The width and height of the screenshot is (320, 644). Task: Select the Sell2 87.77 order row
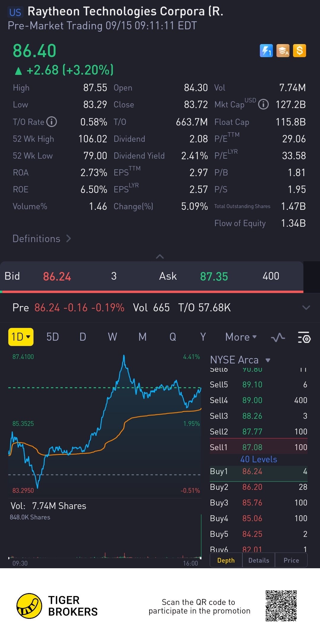259,431
